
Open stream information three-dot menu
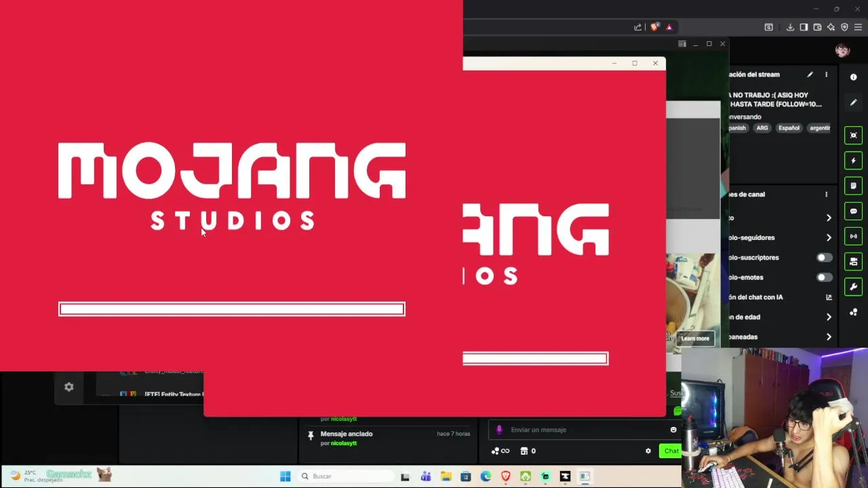(x=826, y=75)
